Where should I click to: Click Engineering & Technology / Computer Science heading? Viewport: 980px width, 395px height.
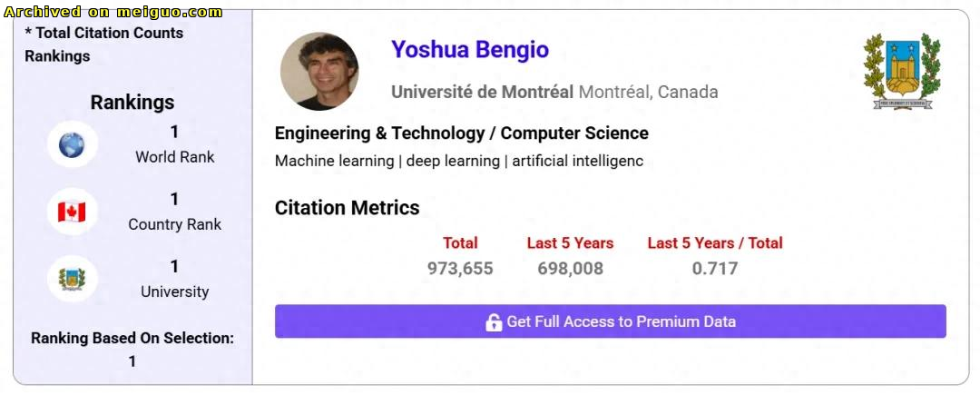[462, 133]
